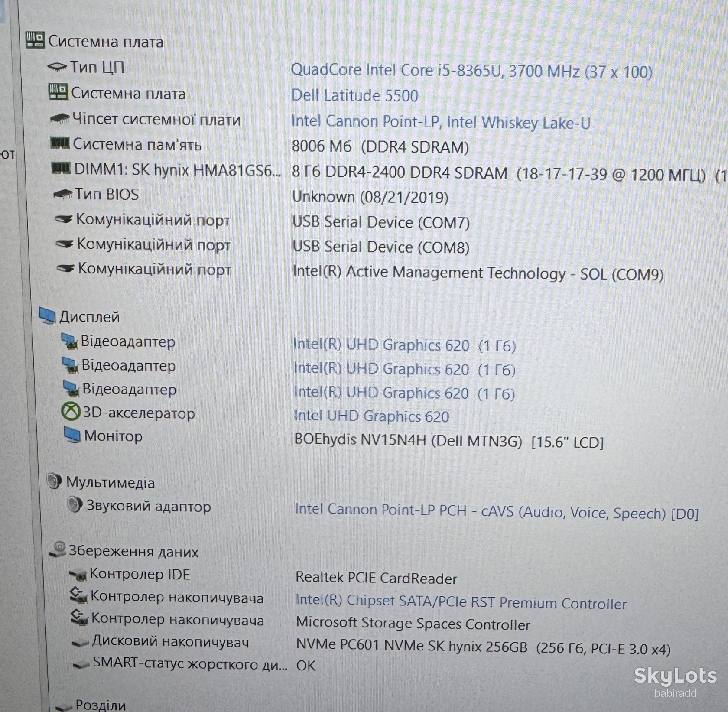Image resolution: width=728 pixels, height=712 pixels.
Task: Open Intel(R) Chipset SATA/PCIe RST Premium Controller link
Action: point(461,602)
